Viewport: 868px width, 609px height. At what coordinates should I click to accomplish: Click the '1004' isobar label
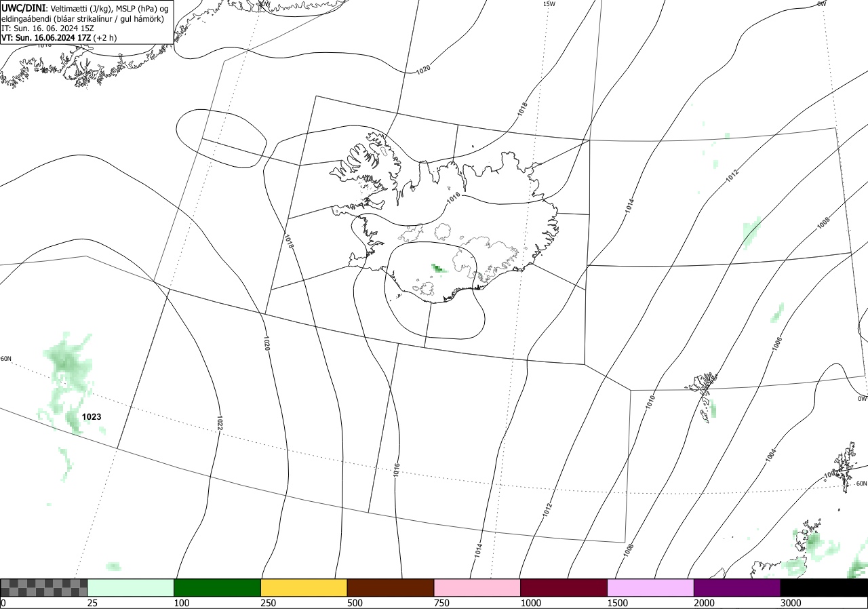tap(770, 456)
